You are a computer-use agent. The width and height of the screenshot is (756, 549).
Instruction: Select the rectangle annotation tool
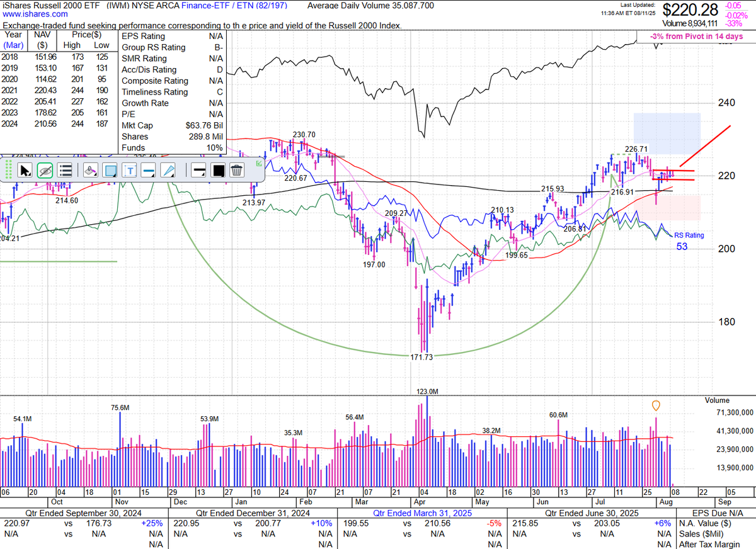[x=111, y=170]
